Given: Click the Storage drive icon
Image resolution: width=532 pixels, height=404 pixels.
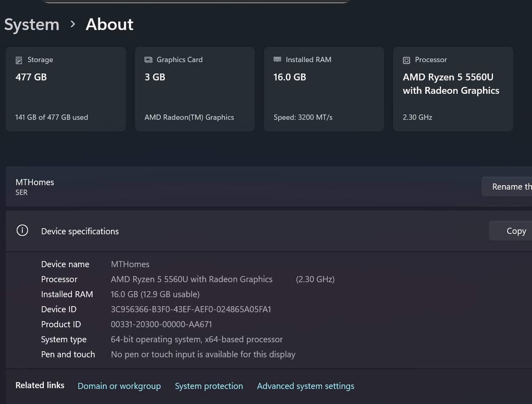Looking at the screenshot, I should tap(19, 60).
